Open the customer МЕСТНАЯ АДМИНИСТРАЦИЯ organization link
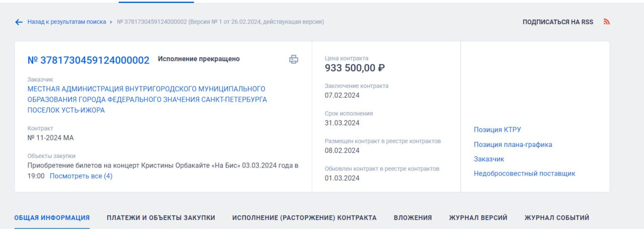644x234 pixels. point(147,100)
